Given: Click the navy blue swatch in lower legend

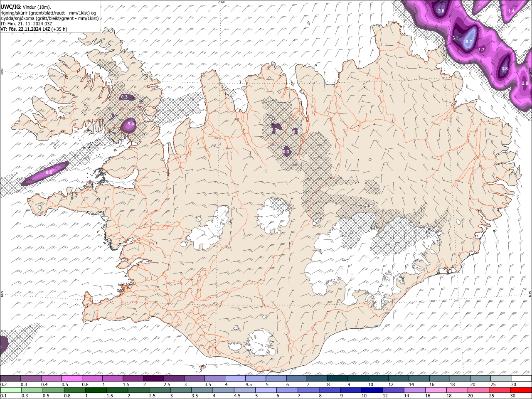Looking at the screenshot, I should pos(372,390).
